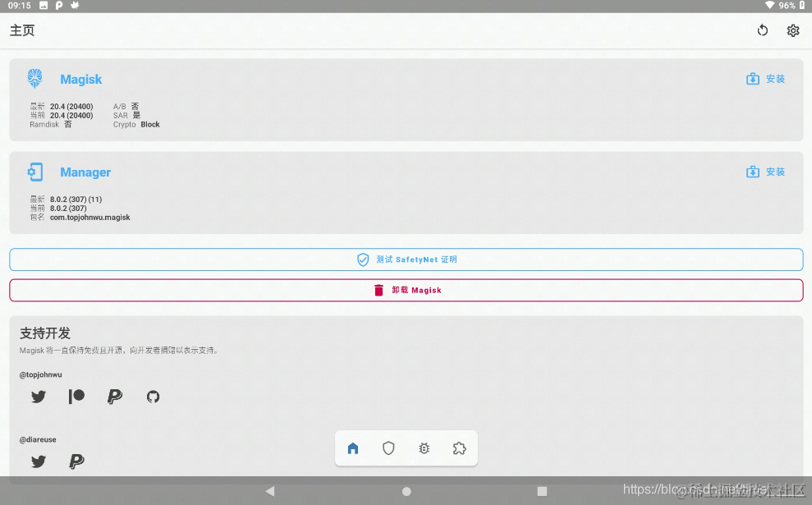The image size is (812, 505).
Task: Switch to the Logs bug tab
Action: pos(424,448)
